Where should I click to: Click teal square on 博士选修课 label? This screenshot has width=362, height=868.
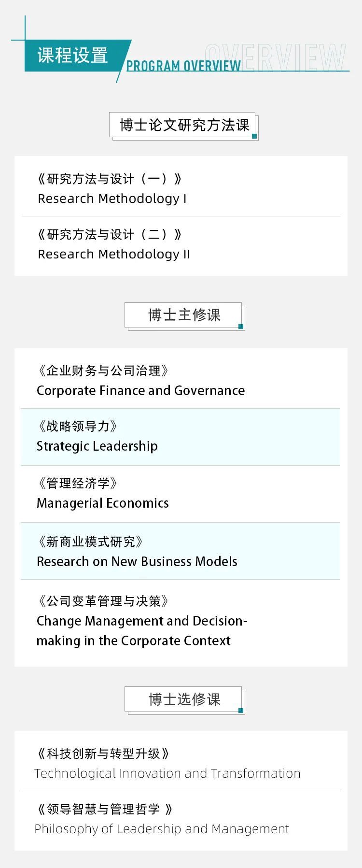(241, 711)
